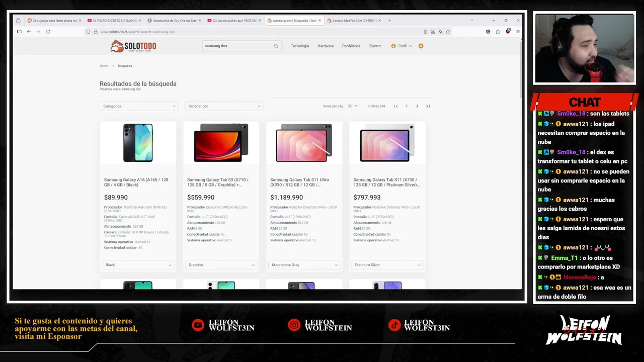The width and height of the screenshot is (644, 362).
Task: Click the YouTube icon for Leifon Wolfst3in
Action: 198,325
